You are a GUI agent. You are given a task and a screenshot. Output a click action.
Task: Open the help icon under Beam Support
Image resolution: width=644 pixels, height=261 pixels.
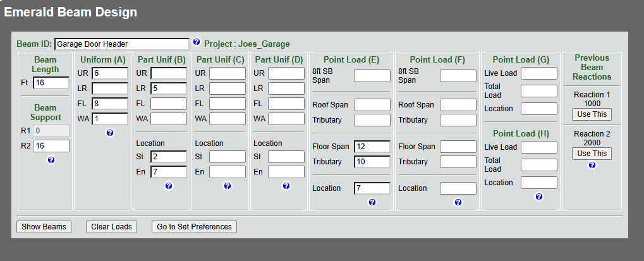(x=51, y=160)
